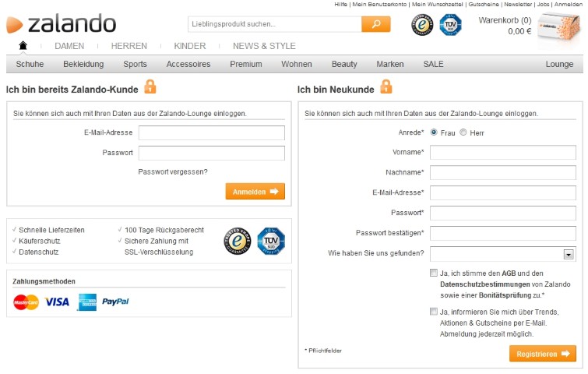Go to home via house icon
Screen dimensions: 588x374
pos(23,45)
